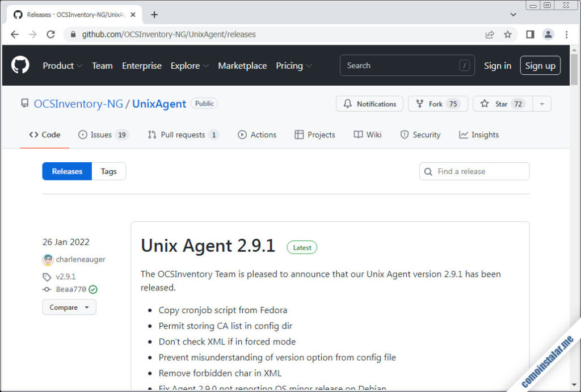Open charleneauger's avatar

[47, 259]
